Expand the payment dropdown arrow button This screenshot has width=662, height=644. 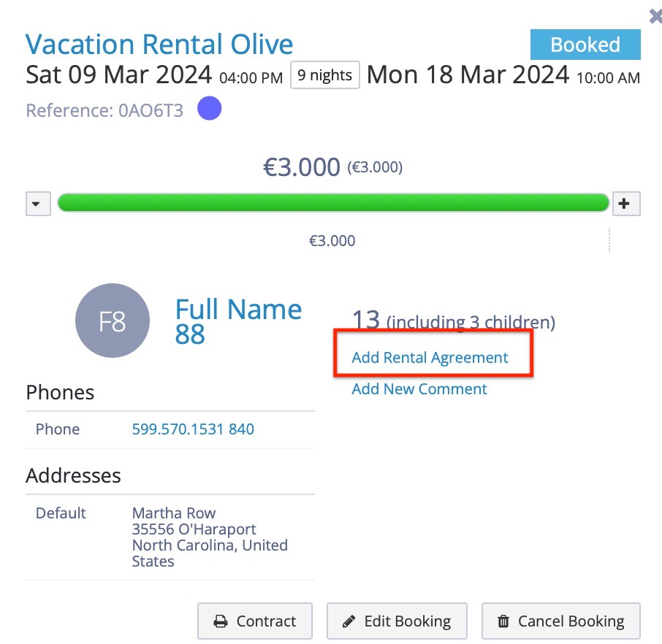[x=38, y=204]
